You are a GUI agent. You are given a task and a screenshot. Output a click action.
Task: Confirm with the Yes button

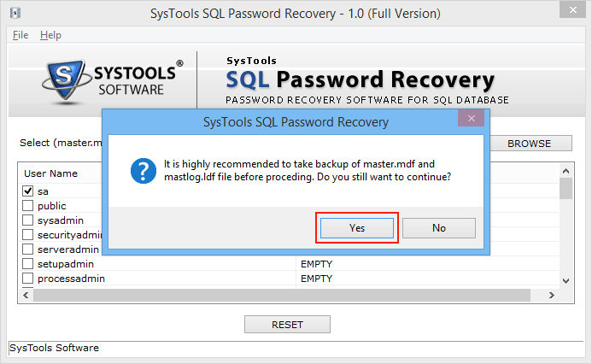tap(357, 228)
